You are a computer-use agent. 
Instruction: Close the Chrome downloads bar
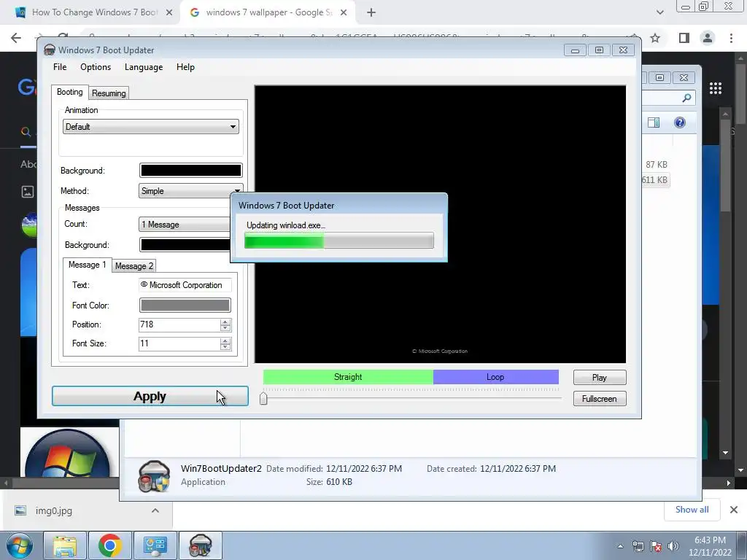[x=734, y=510]
